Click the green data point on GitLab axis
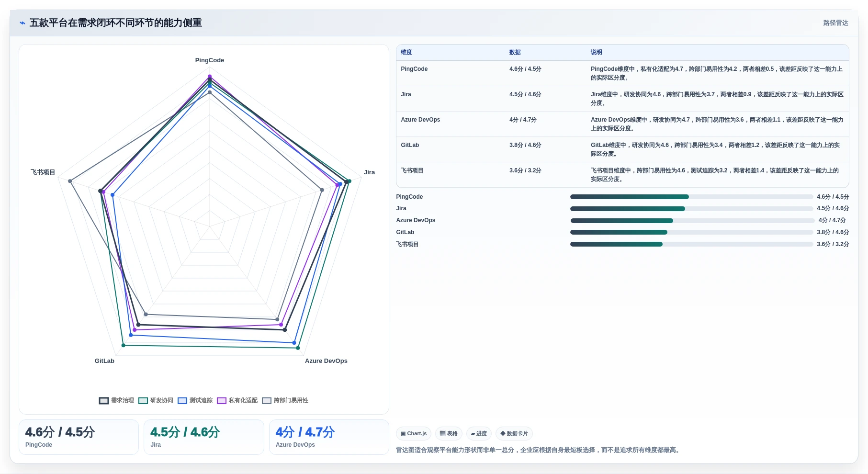Viewport: 868px width, 474px height. [x=123, y=345]
